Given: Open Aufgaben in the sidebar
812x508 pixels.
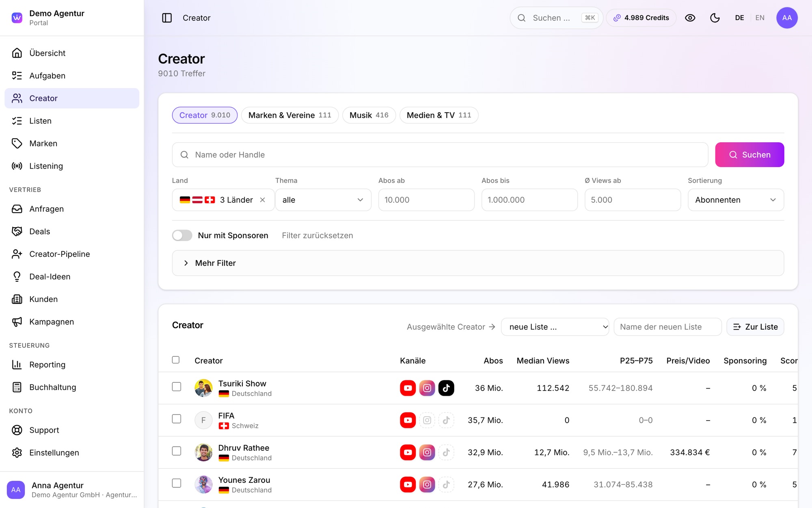Looking at the screenshot, I should click(72, 76).
